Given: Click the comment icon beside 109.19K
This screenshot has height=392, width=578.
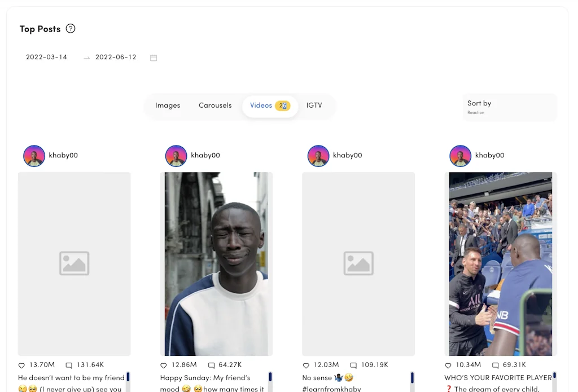Looking at the screenshot, I should tap(353, 365).
